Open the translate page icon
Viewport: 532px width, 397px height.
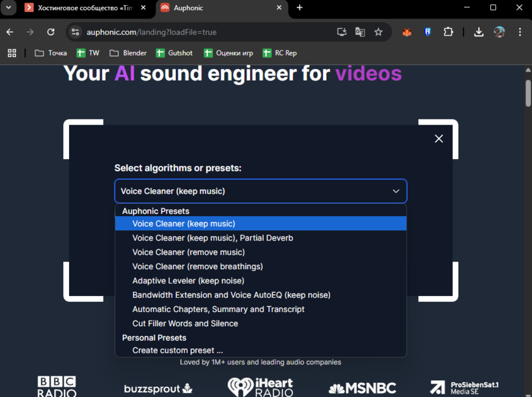[360, 32]
